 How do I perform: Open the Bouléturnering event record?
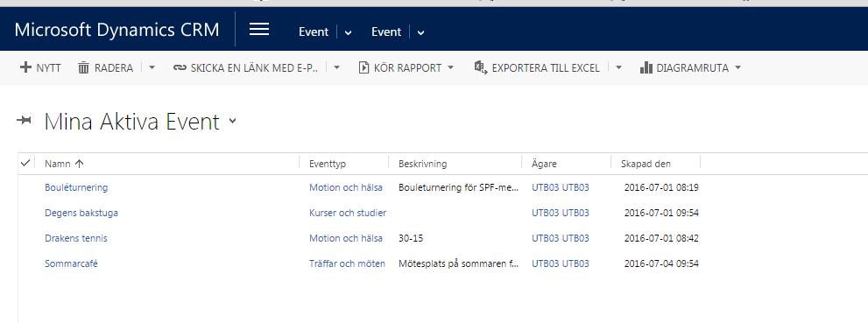tap(76, 187)
